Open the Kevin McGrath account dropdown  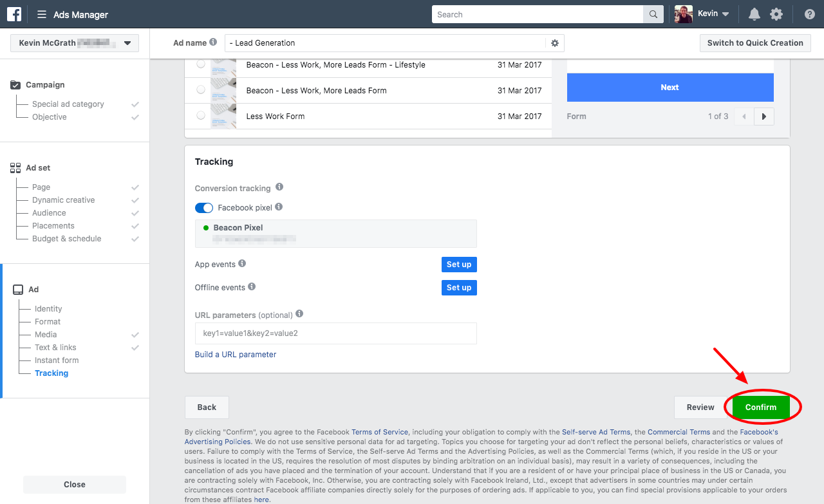point(75,43)
